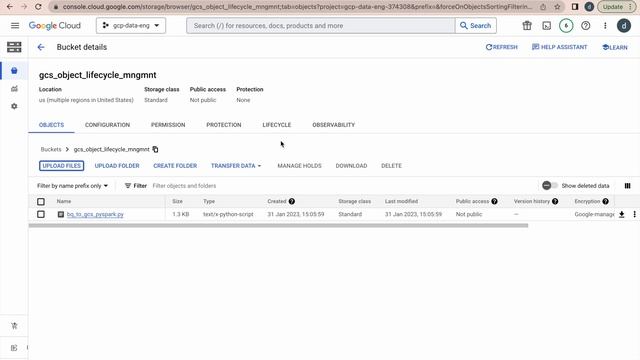640x360 pixels.
Task: Click the Upload Files button
Action: coord(62,166)
